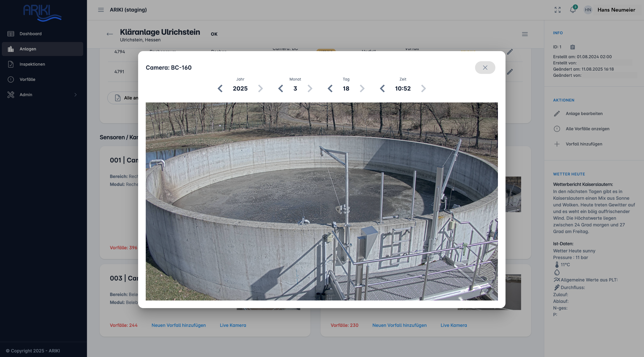This screenshot has width=644, height=357.
Task: Click pencil edit icon for row 4791
Action: coord(510,72)
